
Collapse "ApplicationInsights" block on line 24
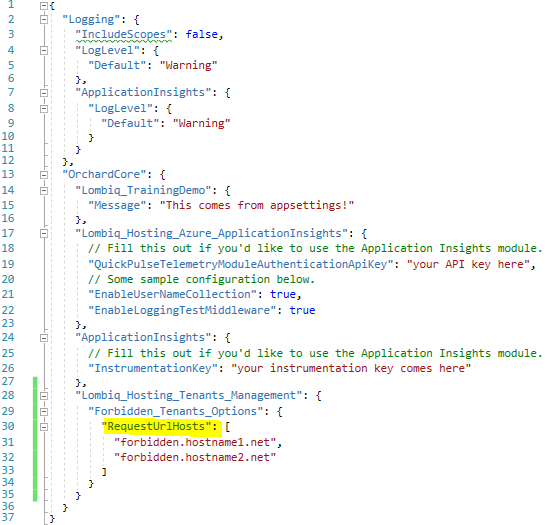pyautogui.click(x=44, y=338)
